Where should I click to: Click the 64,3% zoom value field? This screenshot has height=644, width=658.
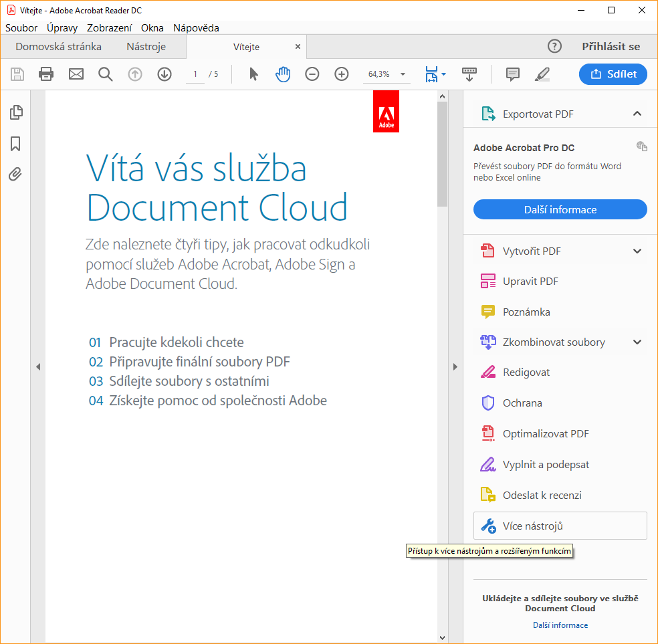point(379,74)
